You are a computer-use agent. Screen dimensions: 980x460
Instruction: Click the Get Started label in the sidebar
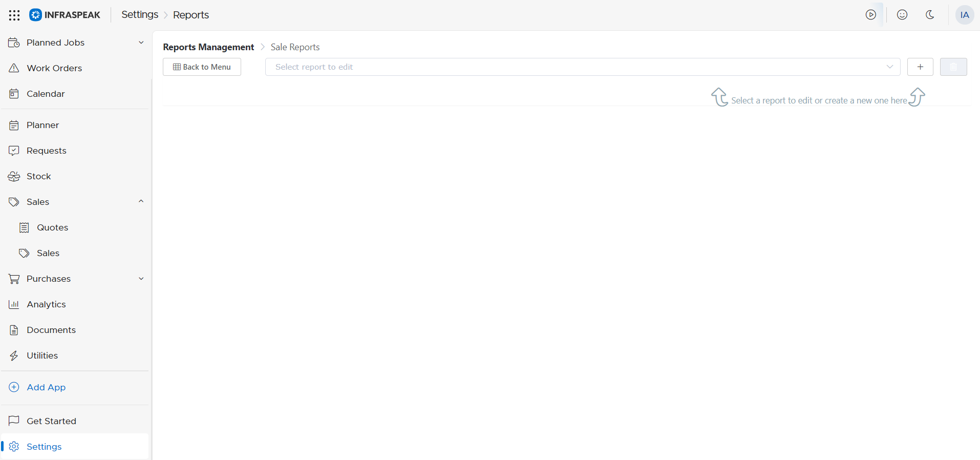(51, 421)
